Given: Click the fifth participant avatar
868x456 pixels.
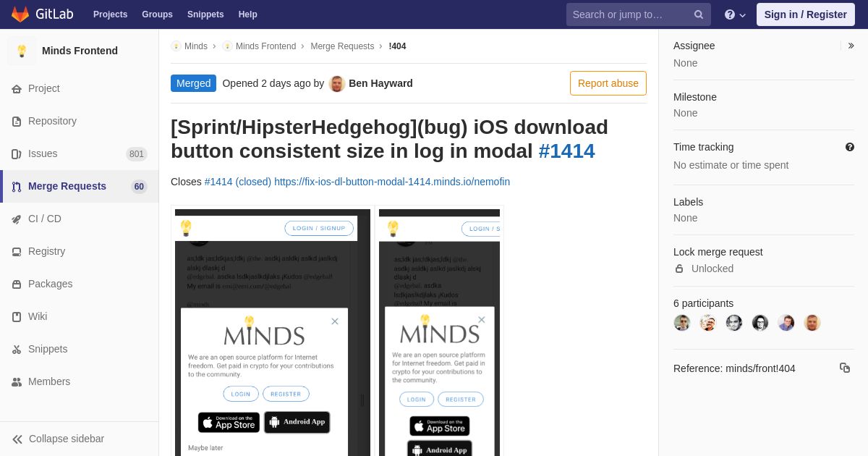Looking at the screenshot, I should coord(786,323).
